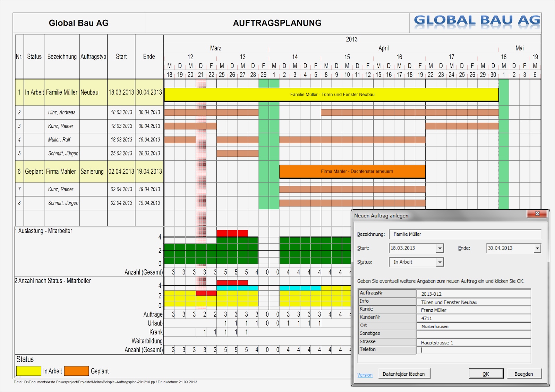555x392 pixels.
Task: Click the Krank row label
Action: pos(156,332)
